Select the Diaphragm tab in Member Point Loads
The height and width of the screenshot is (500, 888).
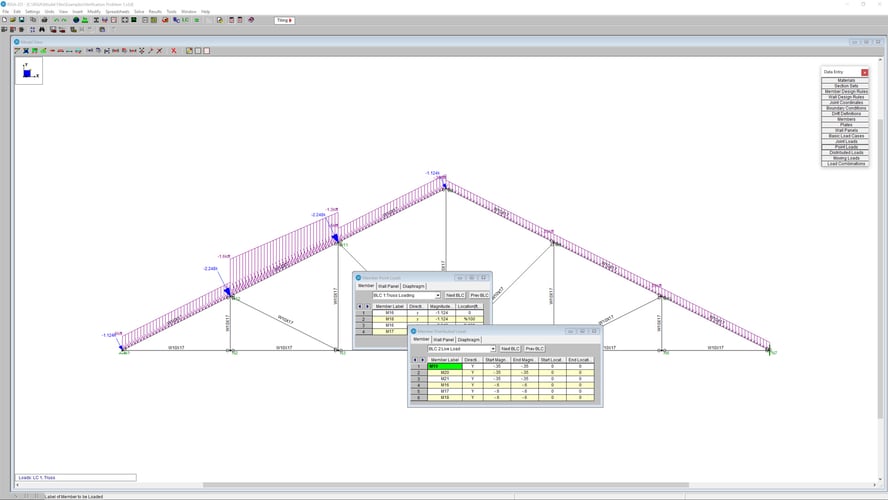[413, 286]
